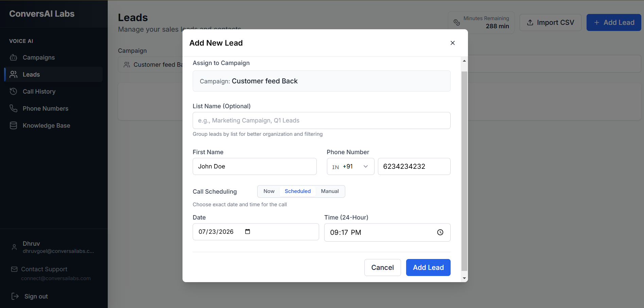Click the ConversAI Labs logo text
644x308 pixels.
(x=42, y=14)
